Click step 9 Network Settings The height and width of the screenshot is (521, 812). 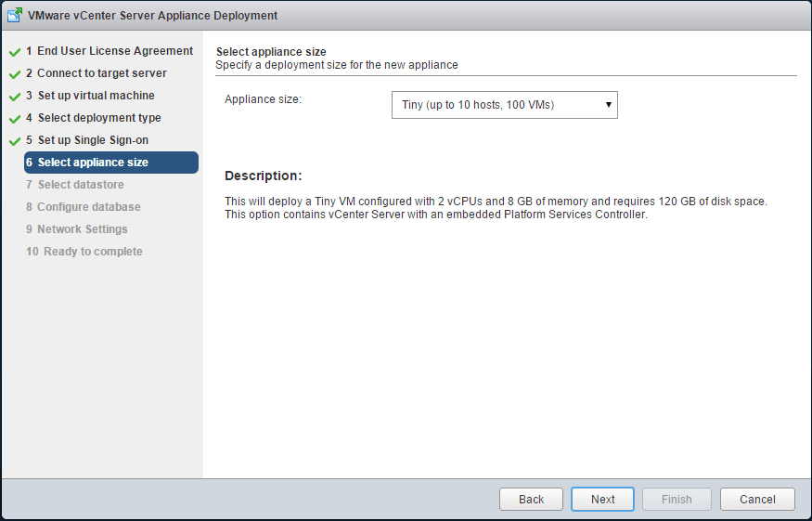click(77, 229)
